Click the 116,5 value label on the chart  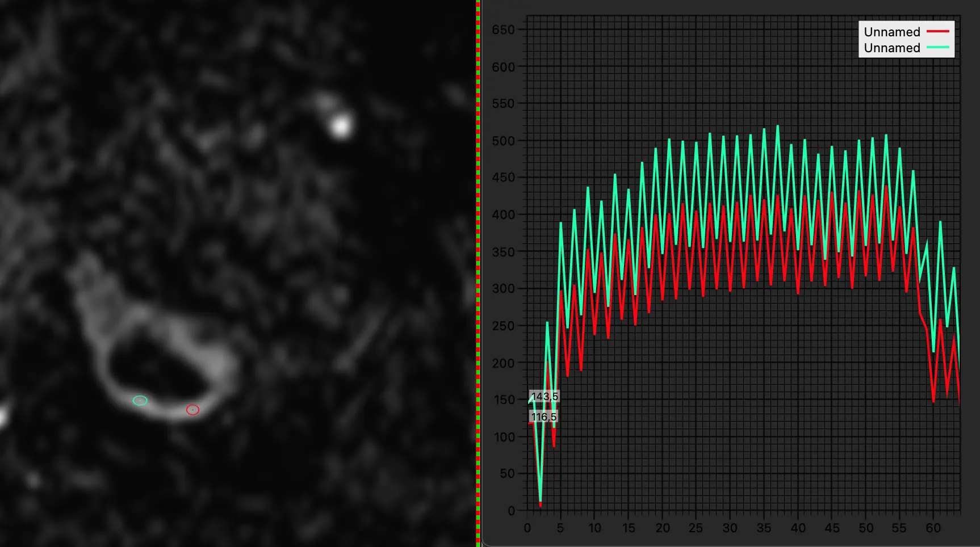pyautogui.click(x=544, y=416)
